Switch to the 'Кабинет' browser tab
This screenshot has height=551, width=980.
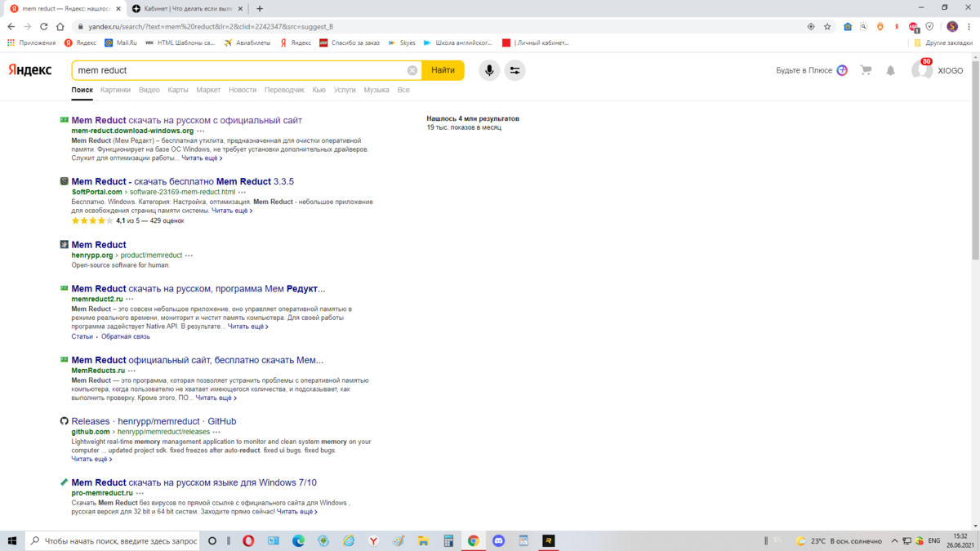pyautogui.click(x=187, y=8)
